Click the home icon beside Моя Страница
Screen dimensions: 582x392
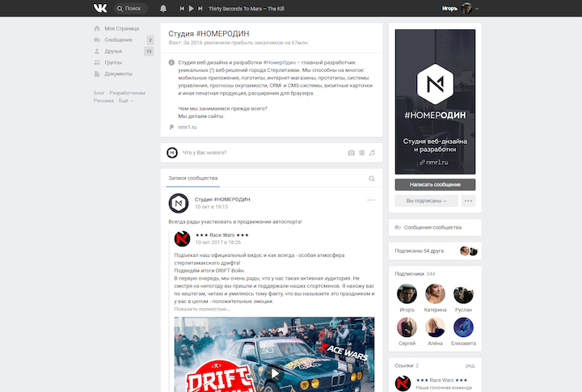(97, 28)
